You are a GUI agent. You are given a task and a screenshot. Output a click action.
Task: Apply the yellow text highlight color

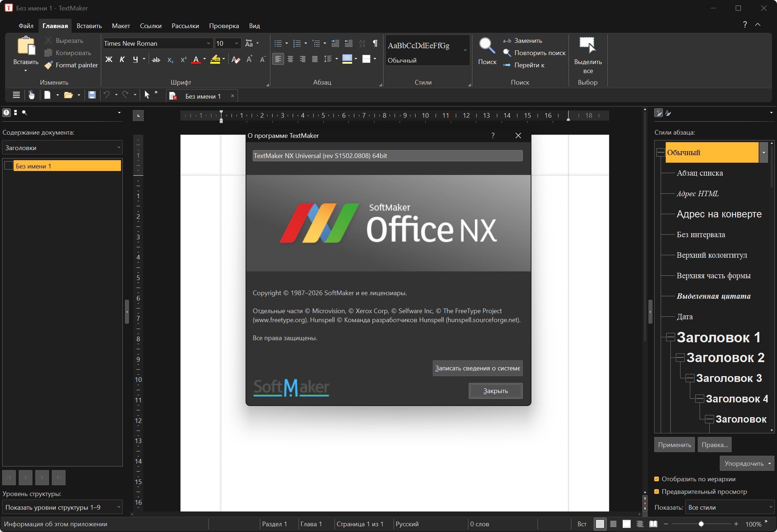coord(215,60)
